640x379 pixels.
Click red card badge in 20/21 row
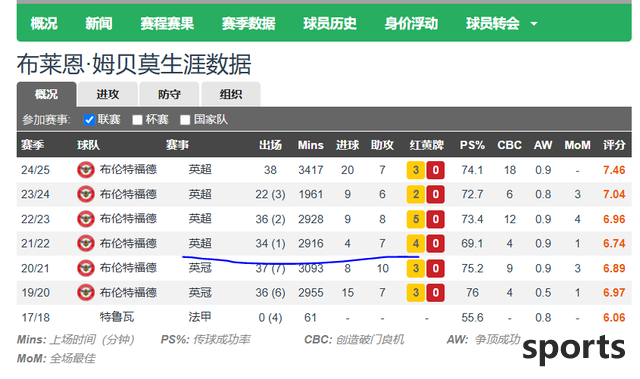point(436,268)
